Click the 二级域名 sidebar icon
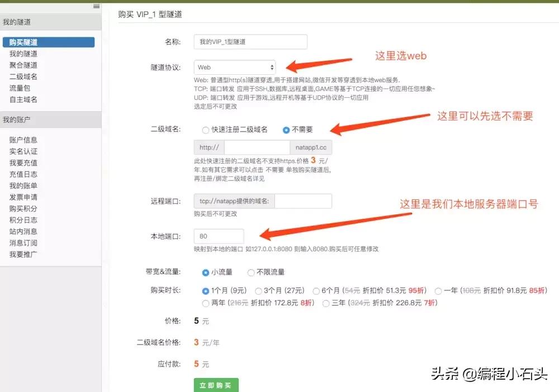Image resolution: width=559 pixels, height=392 pixels. (23, 77)
